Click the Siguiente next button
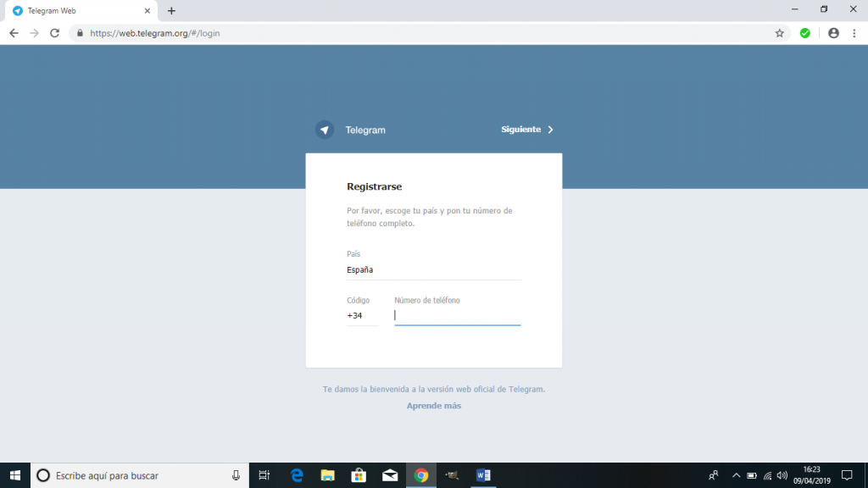Screen dimensions: 868x488 point(527,130)
